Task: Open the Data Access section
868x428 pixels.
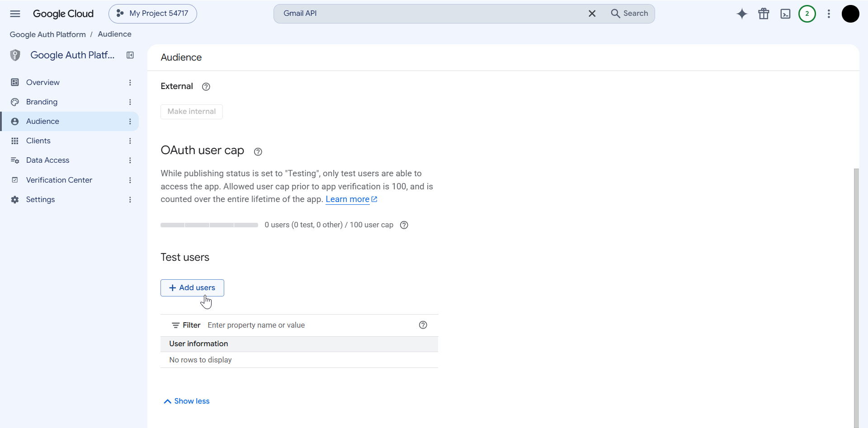Action: [x=47, y=160]
